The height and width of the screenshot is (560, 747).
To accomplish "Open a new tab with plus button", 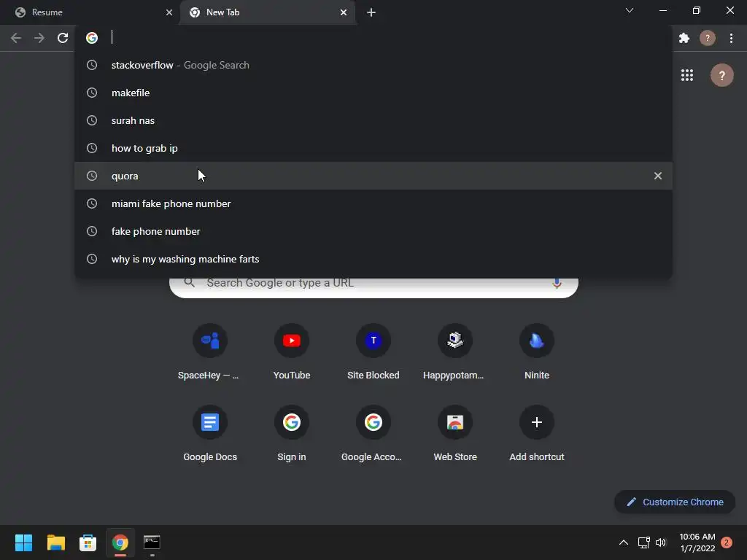I will click(x=371, y=12).
